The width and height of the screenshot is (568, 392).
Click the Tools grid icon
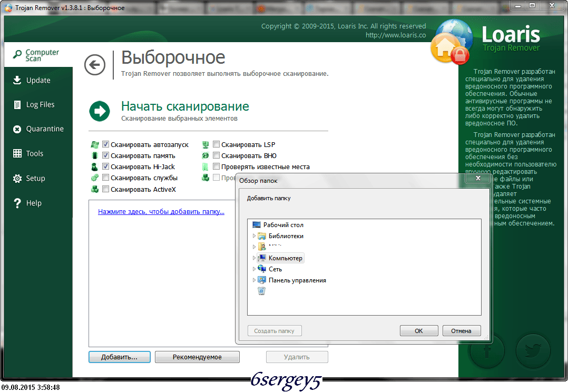[x=17, y=153]
